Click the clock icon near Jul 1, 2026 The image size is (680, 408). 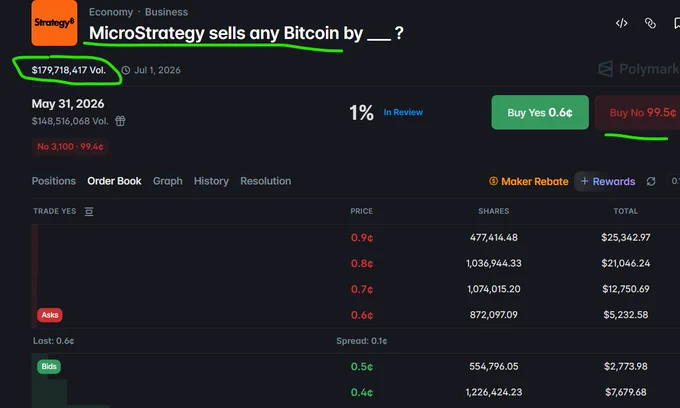click(126, 70)
